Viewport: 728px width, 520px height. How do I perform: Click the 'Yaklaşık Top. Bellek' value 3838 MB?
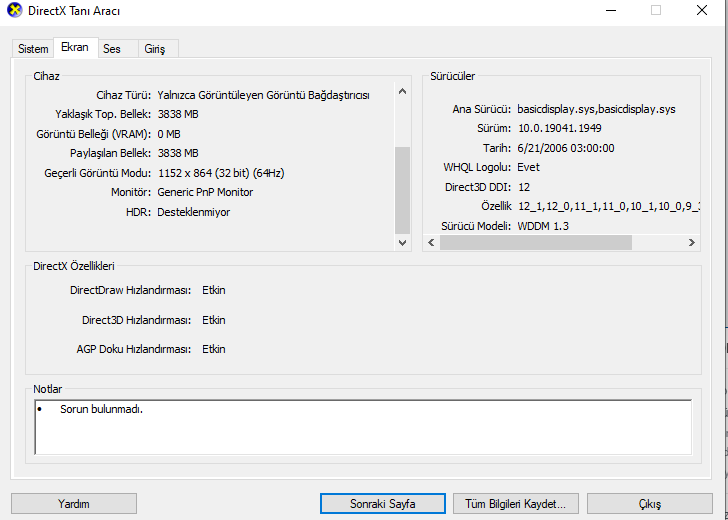[x=178, y=114]
